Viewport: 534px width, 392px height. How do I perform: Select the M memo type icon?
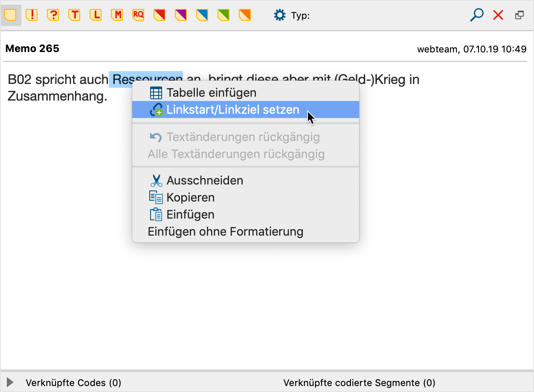click(117, 15)
